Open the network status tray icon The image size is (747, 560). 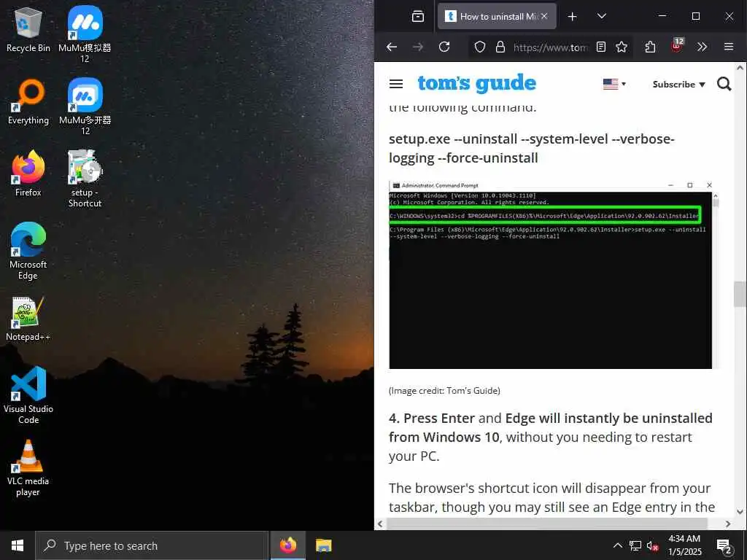(x=635, y=545)
